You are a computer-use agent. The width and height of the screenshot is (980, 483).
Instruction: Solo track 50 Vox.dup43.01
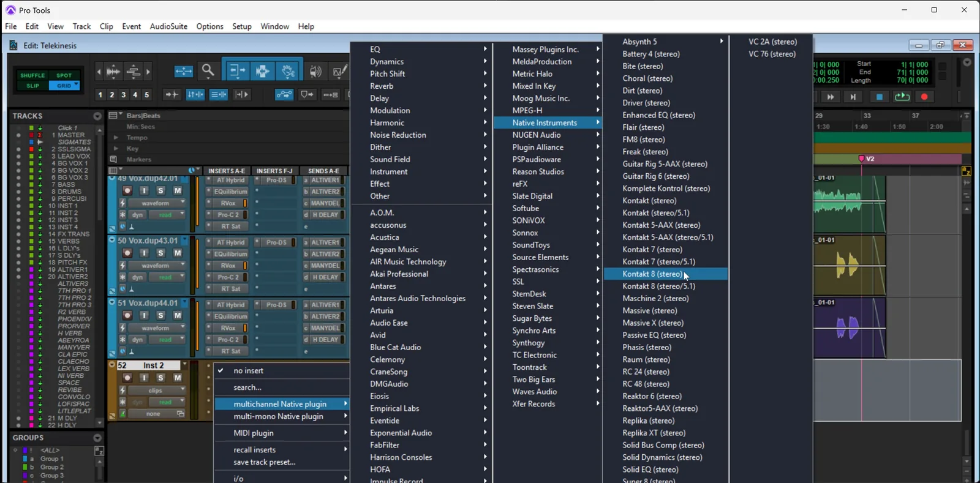tap(160, 253)
